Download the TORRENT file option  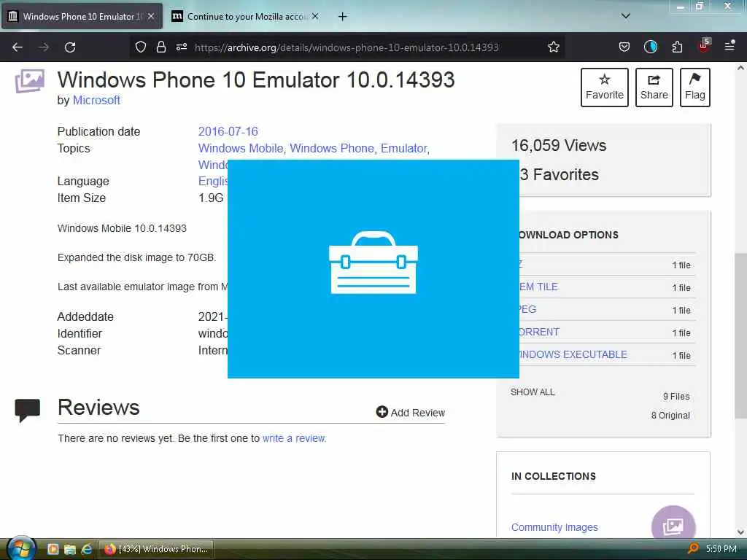click(x=539, y=332)
